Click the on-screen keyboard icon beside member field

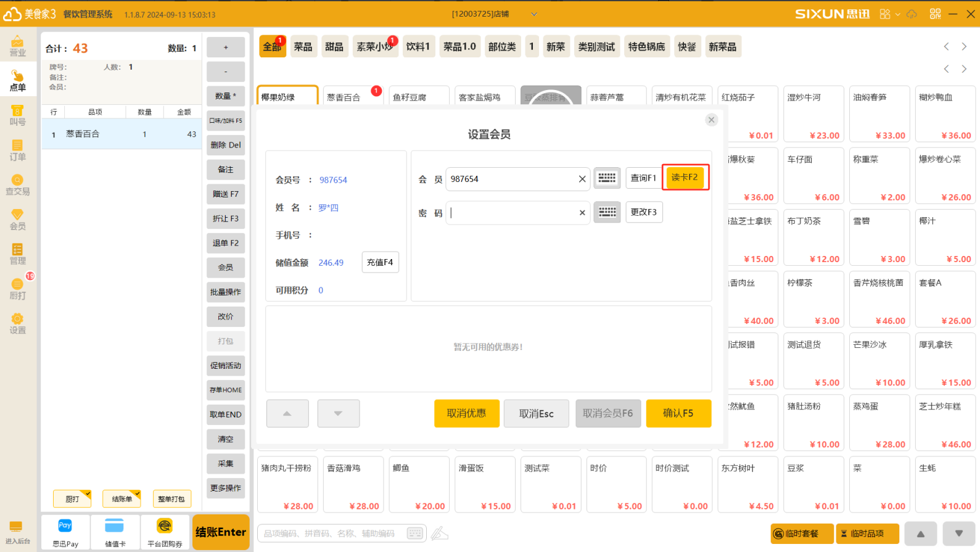[x=607, y=178]
